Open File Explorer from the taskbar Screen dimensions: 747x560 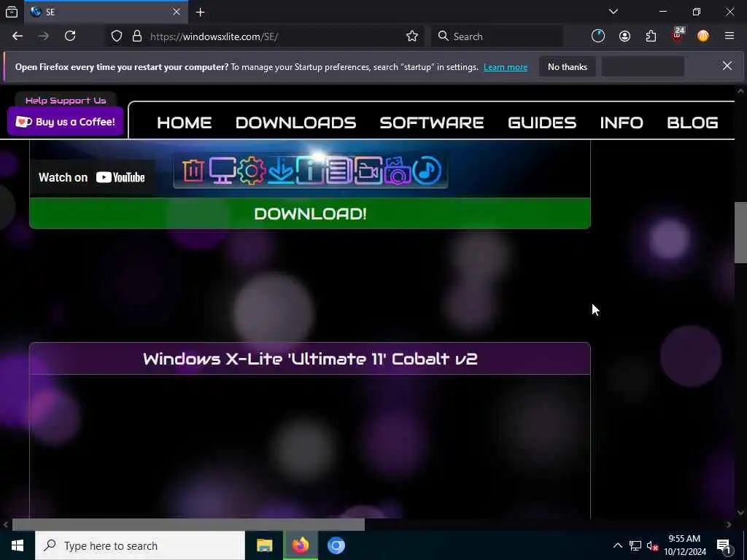click(x=264, y=545)
